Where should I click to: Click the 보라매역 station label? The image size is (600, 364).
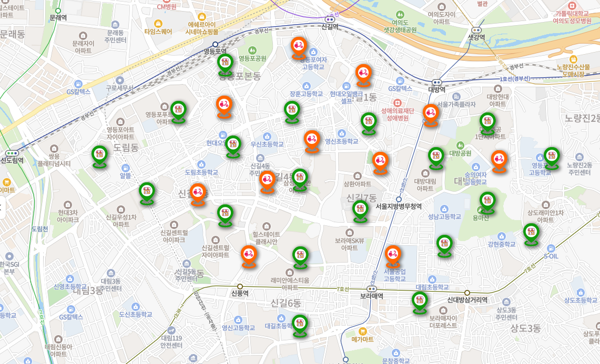[371, 296]
